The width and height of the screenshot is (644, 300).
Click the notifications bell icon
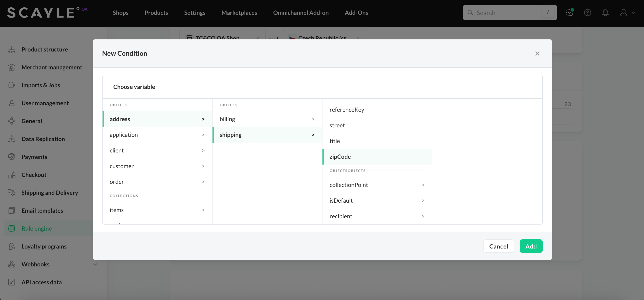click(x=605, y=13)
